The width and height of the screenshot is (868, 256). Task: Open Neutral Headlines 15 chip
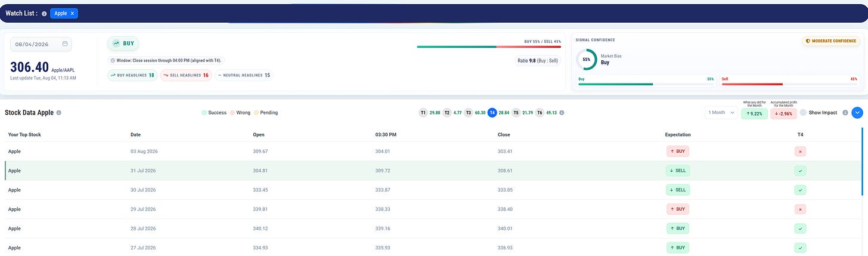(x=243, y=75)
